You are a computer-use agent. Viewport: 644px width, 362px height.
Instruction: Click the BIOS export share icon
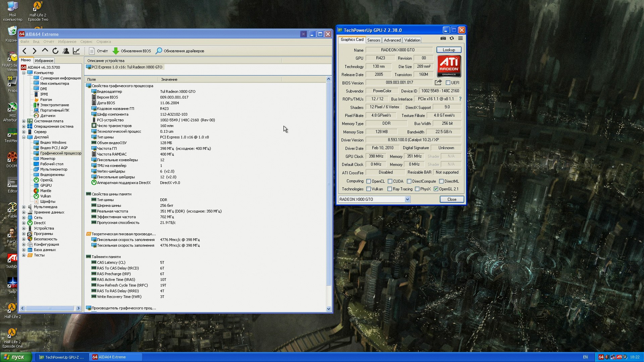438,82
